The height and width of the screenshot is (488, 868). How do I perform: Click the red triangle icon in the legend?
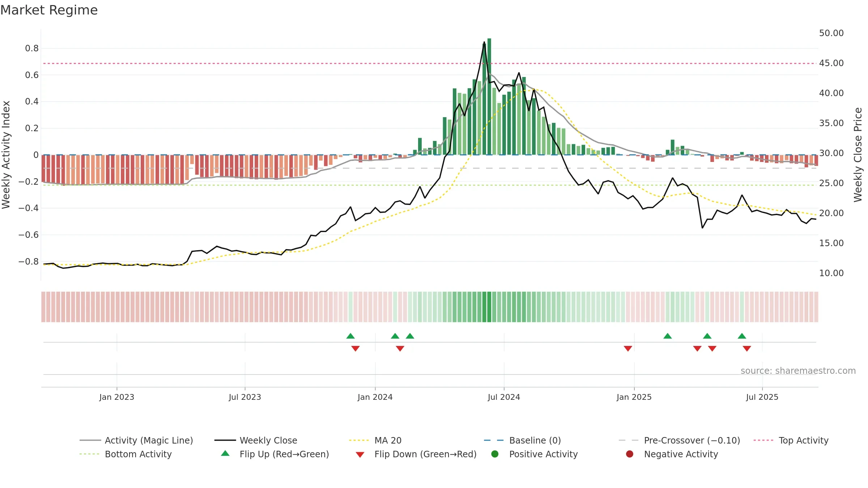pos(360,455)
